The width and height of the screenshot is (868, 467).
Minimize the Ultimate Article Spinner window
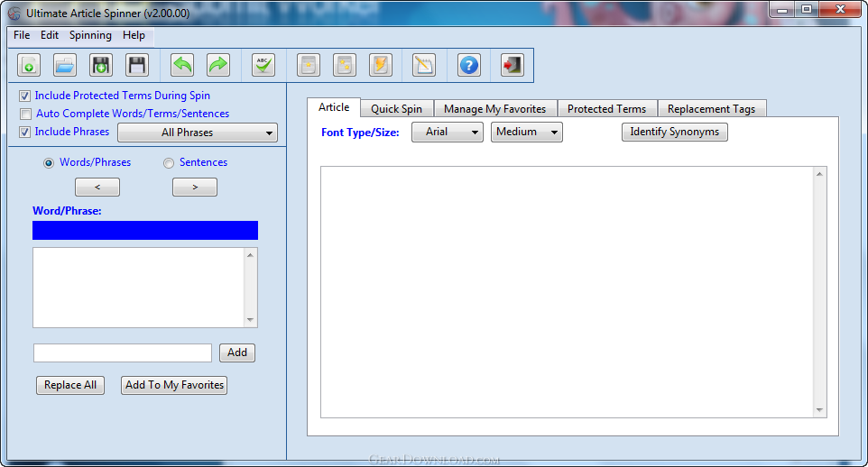point(782,9)
